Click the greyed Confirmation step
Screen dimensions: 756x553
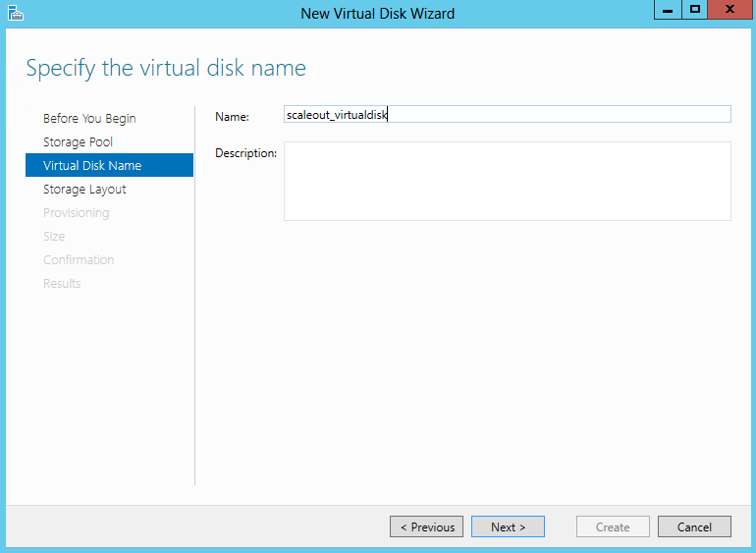[x=79, y=259]
